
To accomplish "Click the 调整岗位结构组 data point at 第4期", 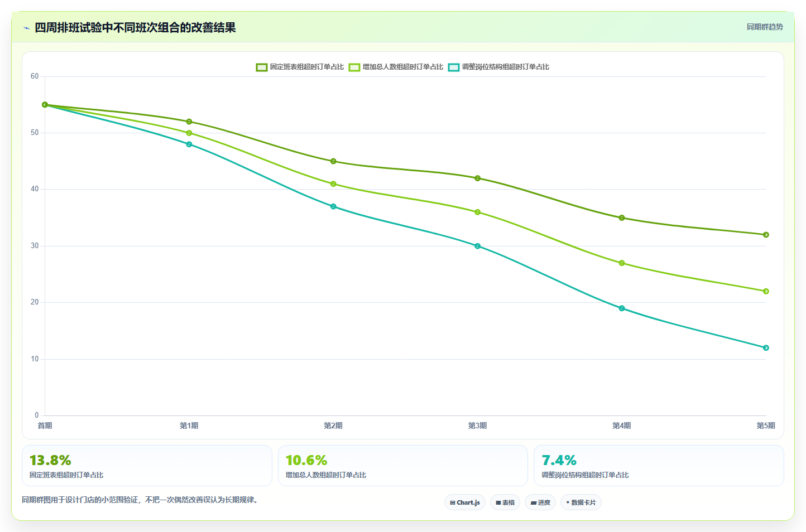I will pyautogui.click(x=622, y=308).
